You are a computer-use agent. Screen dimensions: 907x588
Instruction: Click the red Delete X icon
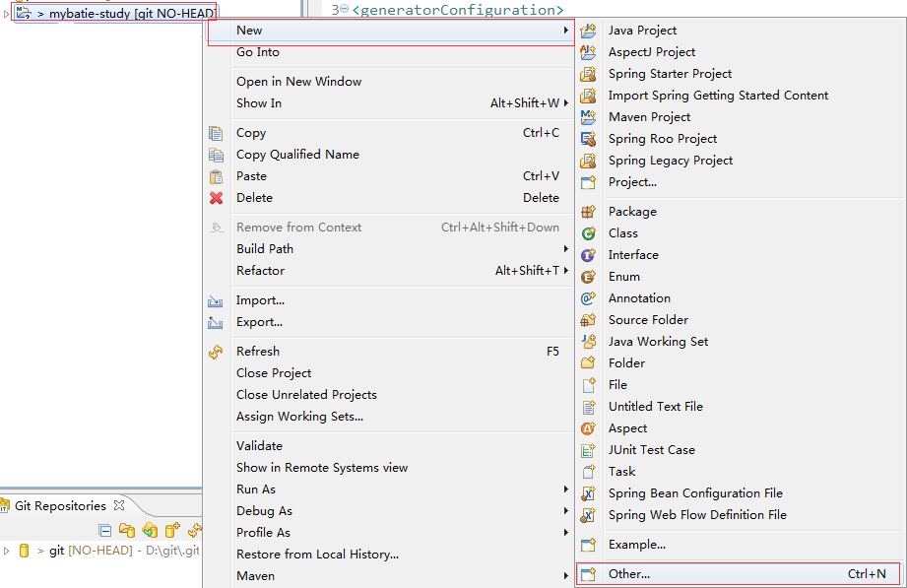[x=216, y=198]
